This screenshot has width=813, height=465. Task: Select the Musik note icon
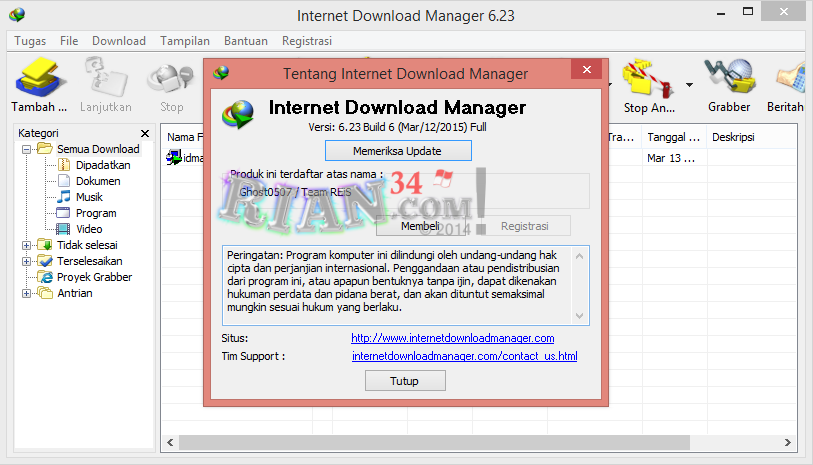64,197
